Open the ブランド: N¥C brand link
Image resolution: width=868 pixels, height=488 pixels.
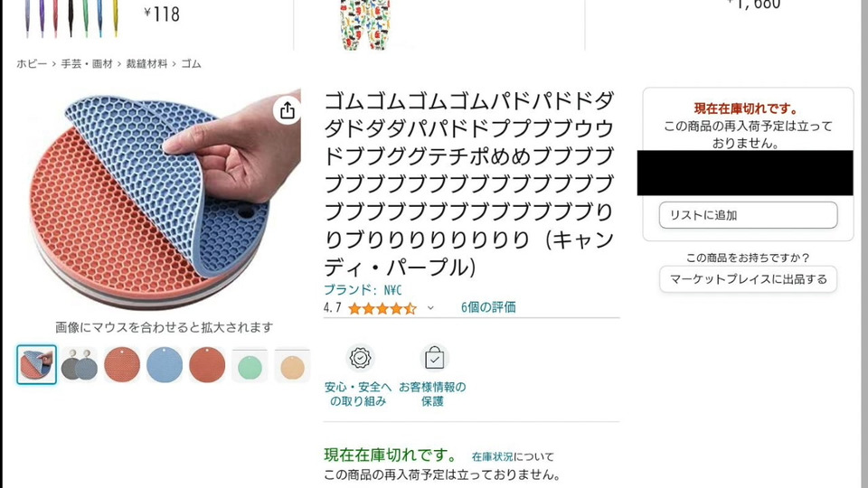363,289
